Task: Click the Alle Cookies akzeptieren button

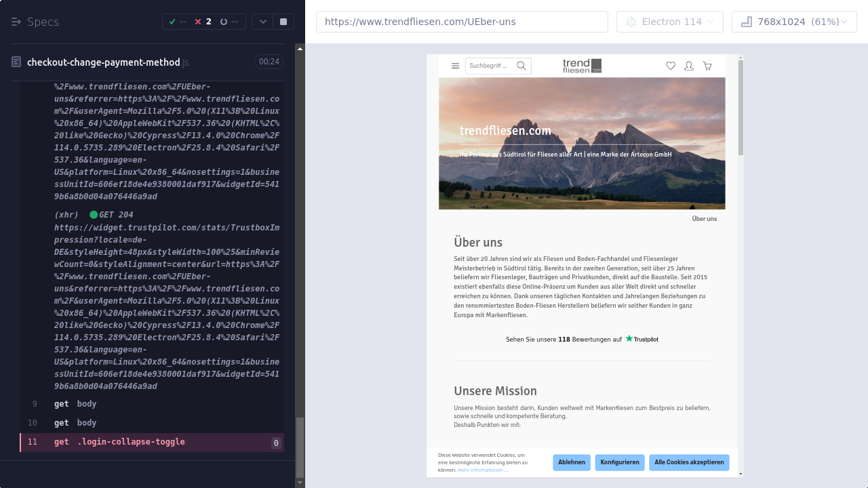Action: click(x=689, y=462)
